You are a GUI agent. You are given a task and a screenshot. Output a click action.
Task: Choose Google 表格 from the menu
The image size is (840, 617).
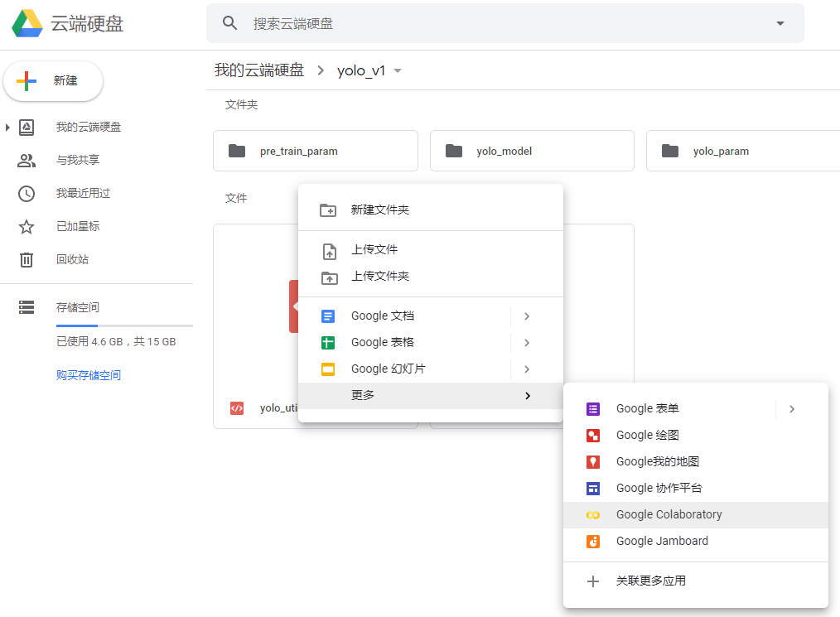[x=404, y=343]
